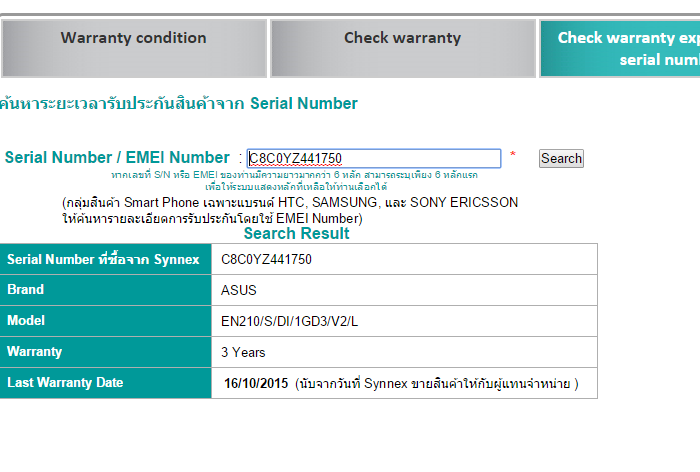The width and height of the screenshot is (700, 472).
Task: Click the ASUS brand value
Action: (x=239, y=290)
